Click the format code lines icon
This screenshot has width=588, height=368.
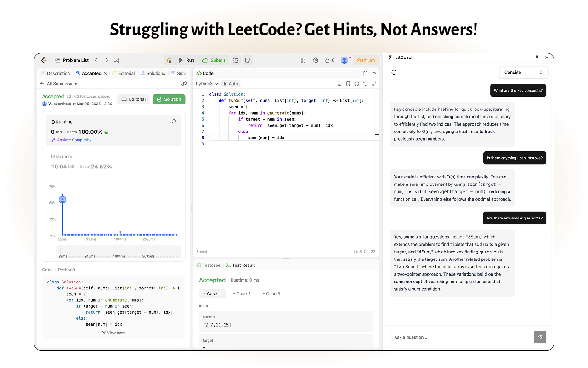click(x=339, y=84)
